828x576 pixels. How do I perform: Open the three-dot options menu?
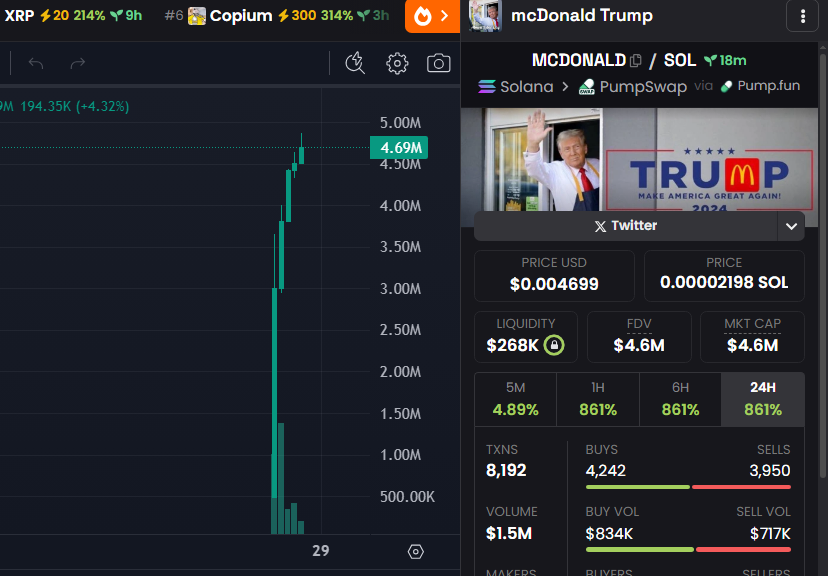coord(803,16)
